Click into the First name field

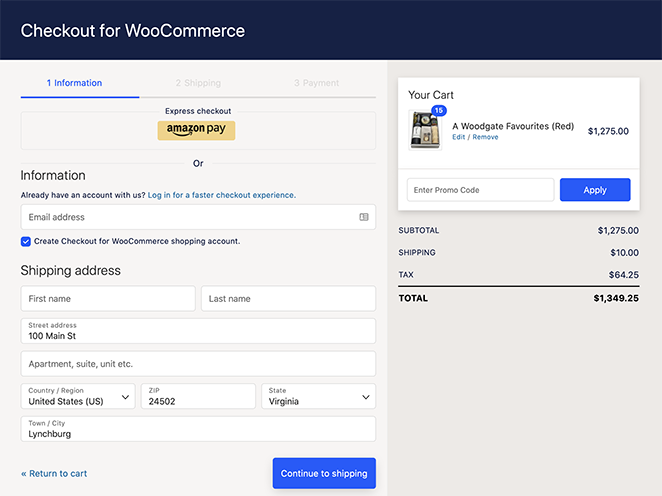point(108,298)
